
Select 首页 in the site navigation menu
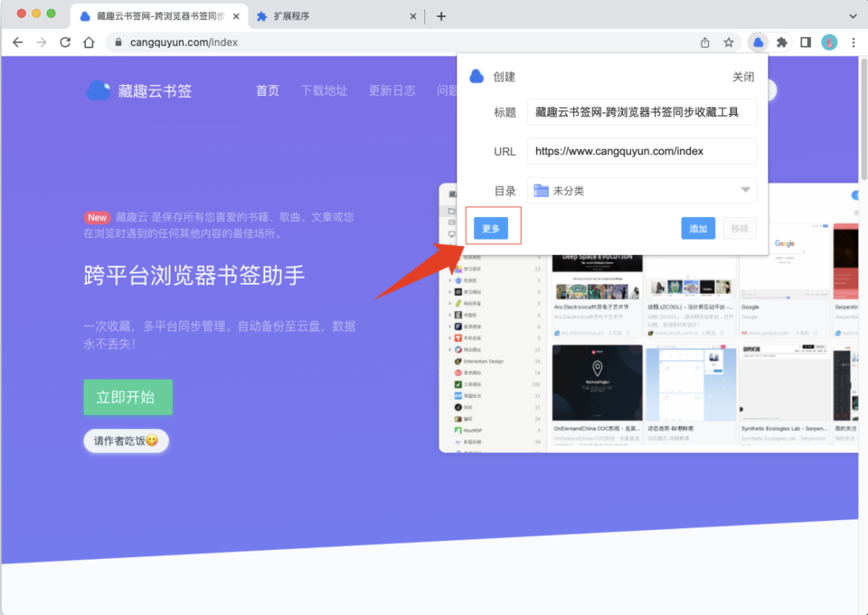[x=268, y=91]
